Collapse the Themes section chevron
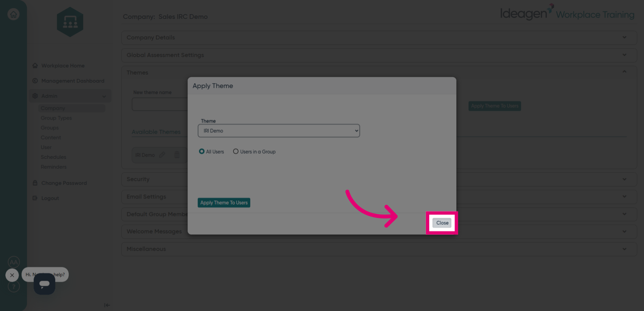The image size is (644, 311). tap(624, 71)
